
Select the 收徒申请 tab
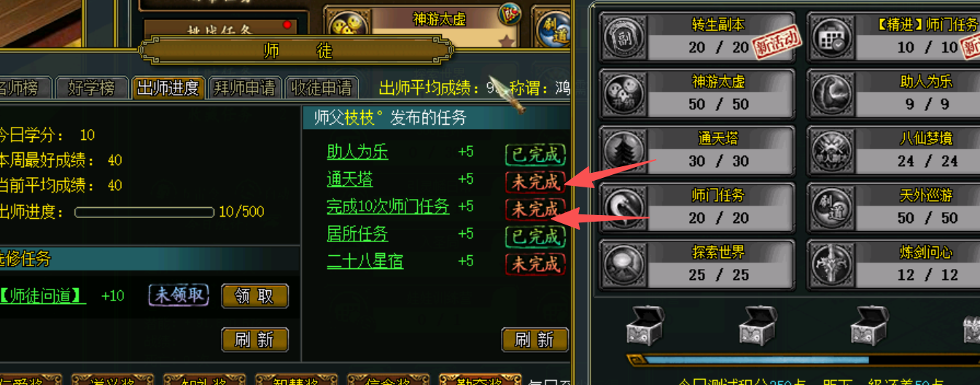[x=322, y=88]
